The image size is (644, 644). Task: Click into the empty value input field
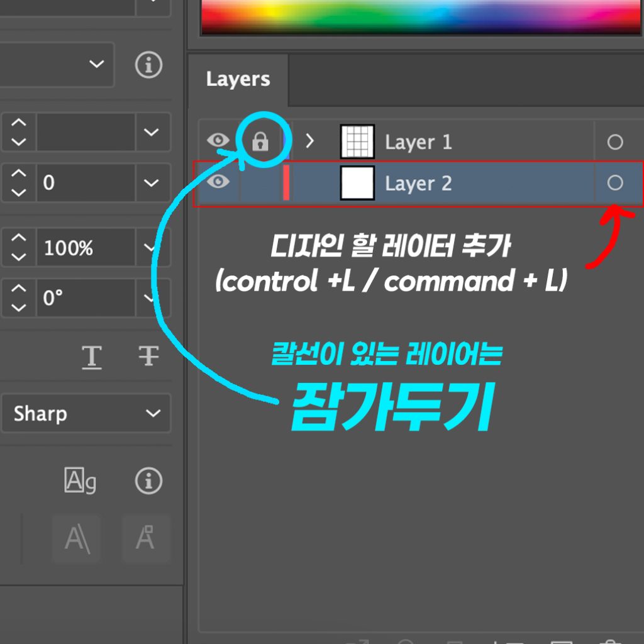86,132
